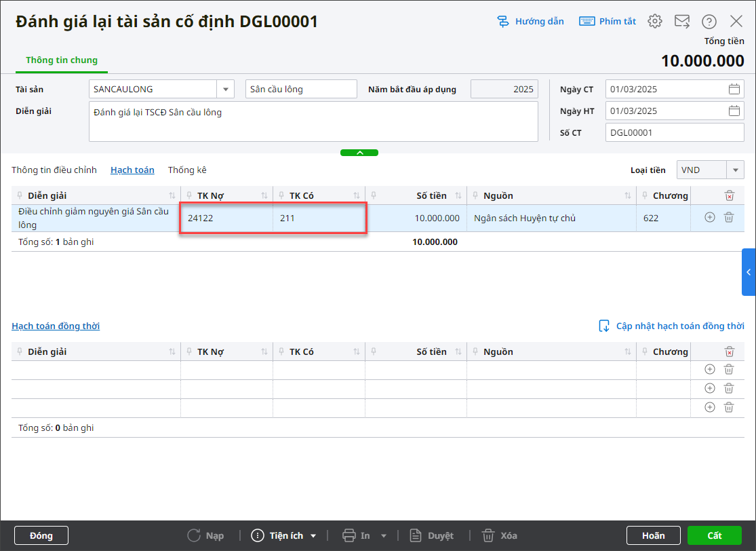Click the mail feedback icon
756x551 pixels.
(681, 21)
